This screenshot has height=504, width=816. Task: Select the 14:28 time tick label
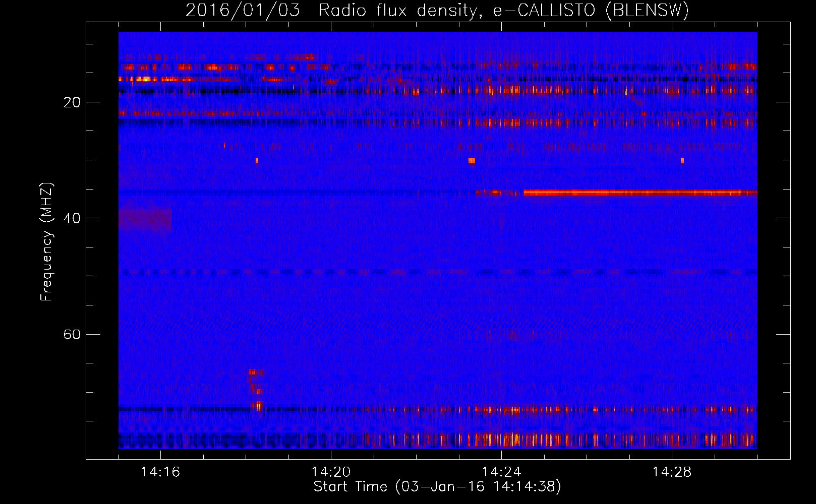[672, 472]
